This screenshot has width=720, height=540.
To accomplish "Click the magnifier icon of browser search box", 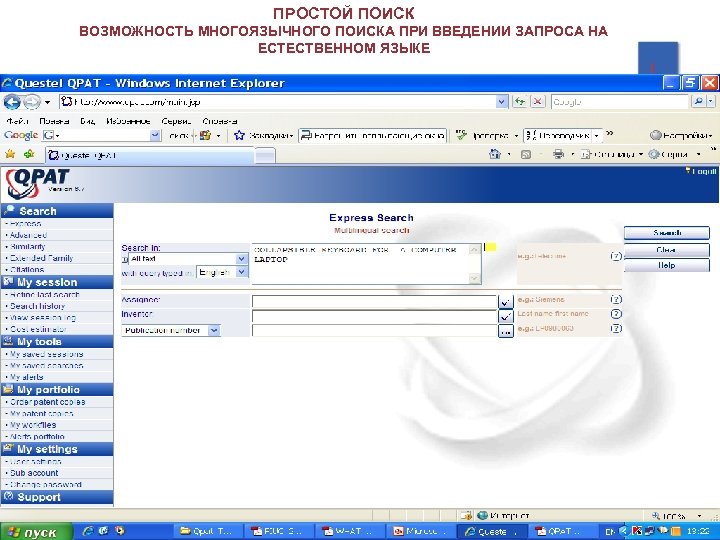I will 698,102.
